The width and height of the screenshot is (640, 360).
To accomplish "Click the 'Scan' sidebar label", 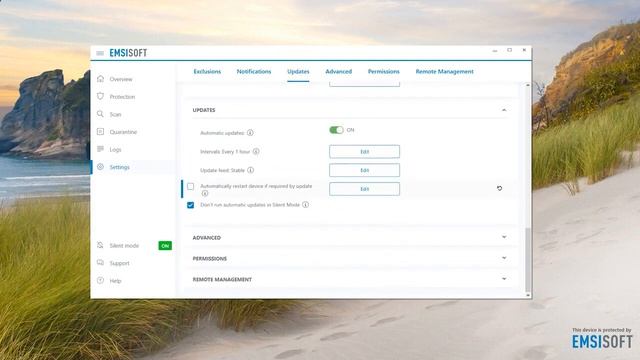I will 115,114.
